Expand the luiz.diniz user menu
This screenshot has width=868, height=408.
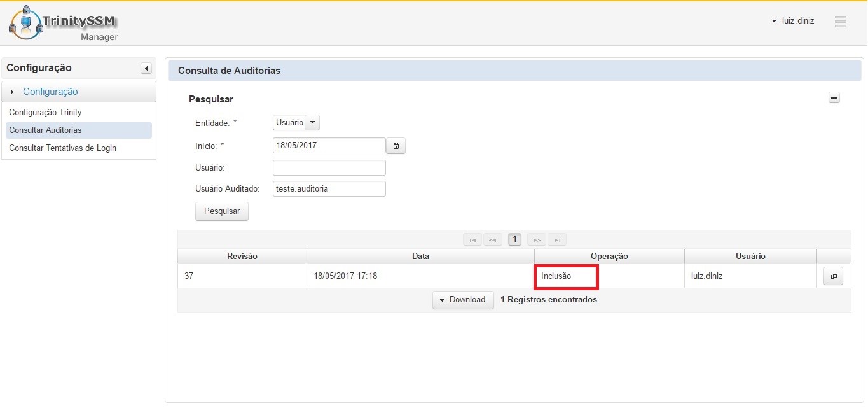[x=793, y=21]
